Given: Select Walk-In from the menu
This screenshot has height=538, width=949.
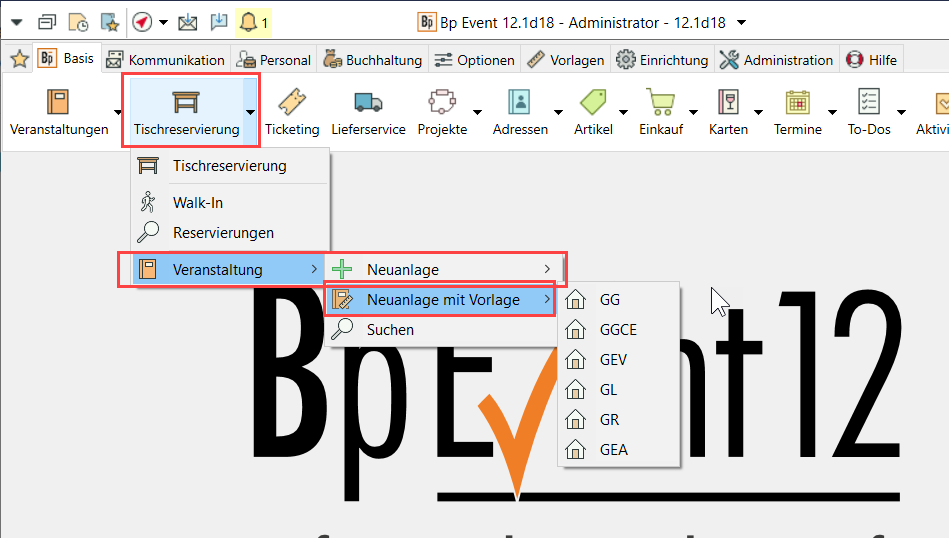Looking at the screenshot, I should coord(197,203).
